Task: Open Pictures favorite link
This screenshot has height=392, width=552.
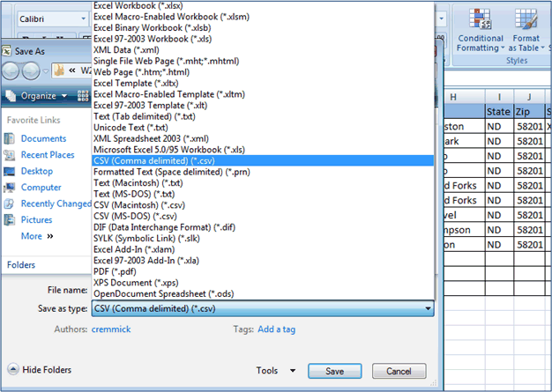Action: click(37, 219)
